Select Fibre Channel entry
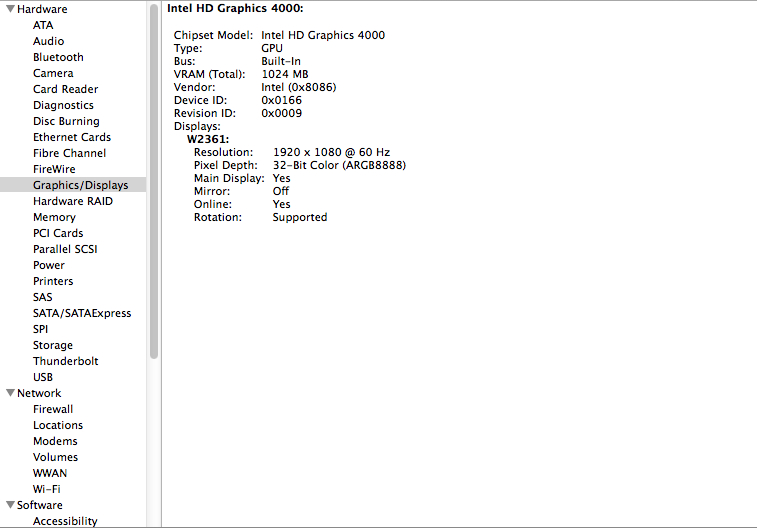 [x=70, y=153]
